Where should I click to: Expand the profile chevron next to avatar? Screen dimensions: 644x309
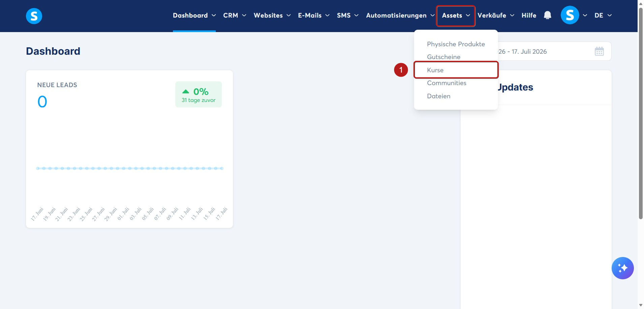tap(585, 15)
